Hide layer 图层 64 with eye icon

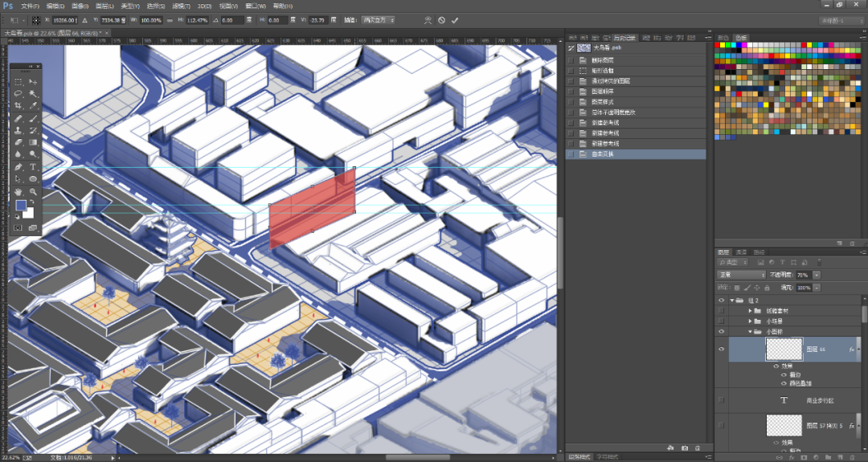(x=721, y=350)
